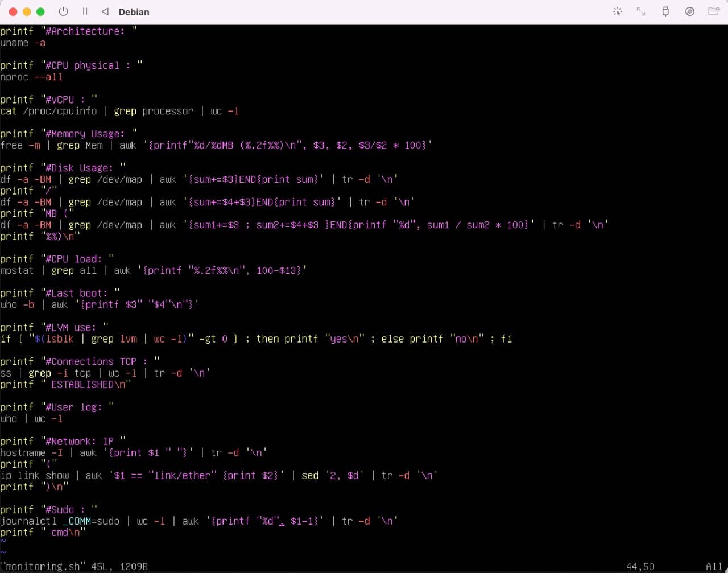Click the ' ESTABLISHED\n' printf line
This screenshot has height=573, width=728.
tap(65, 384)
